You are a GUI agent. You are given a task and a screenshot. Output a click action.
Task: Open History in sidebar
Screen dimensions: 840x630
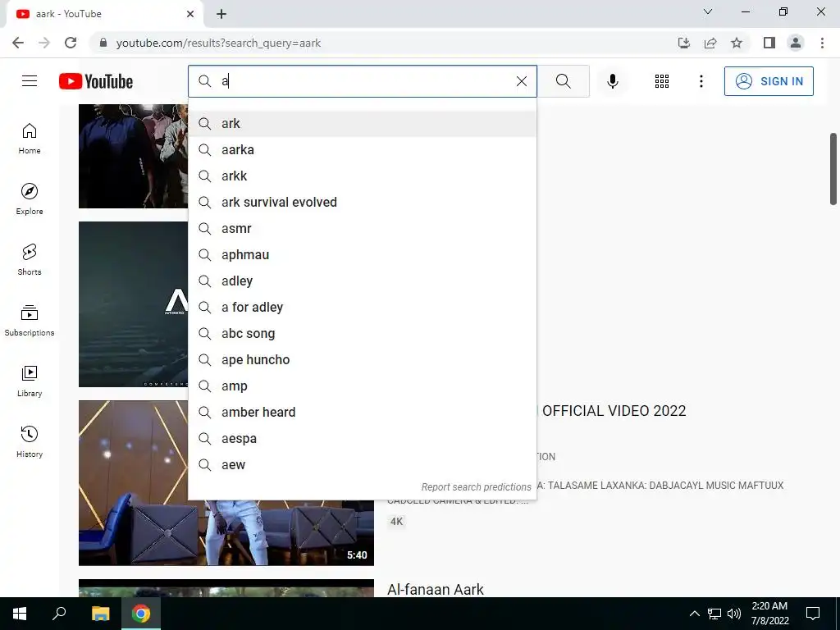coord(30,441)
